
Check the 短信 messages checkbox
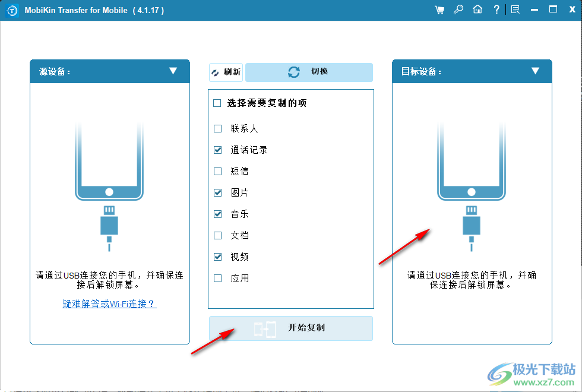(217, 171)
